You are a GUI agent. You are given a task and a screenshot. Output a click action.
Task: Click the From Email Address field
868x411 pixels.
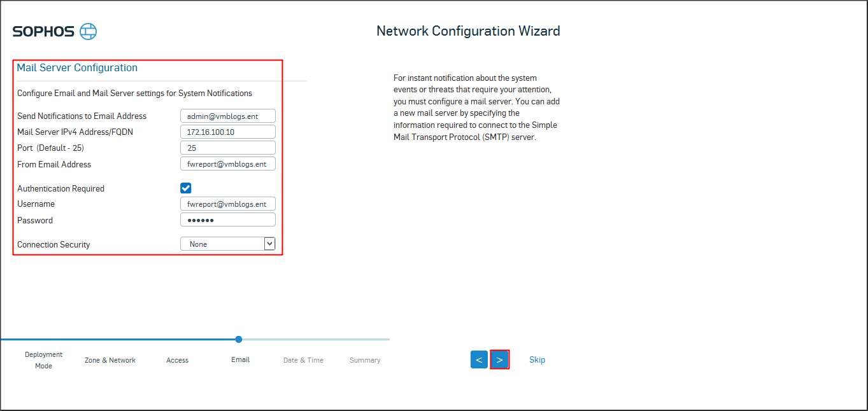coord(228,164)
